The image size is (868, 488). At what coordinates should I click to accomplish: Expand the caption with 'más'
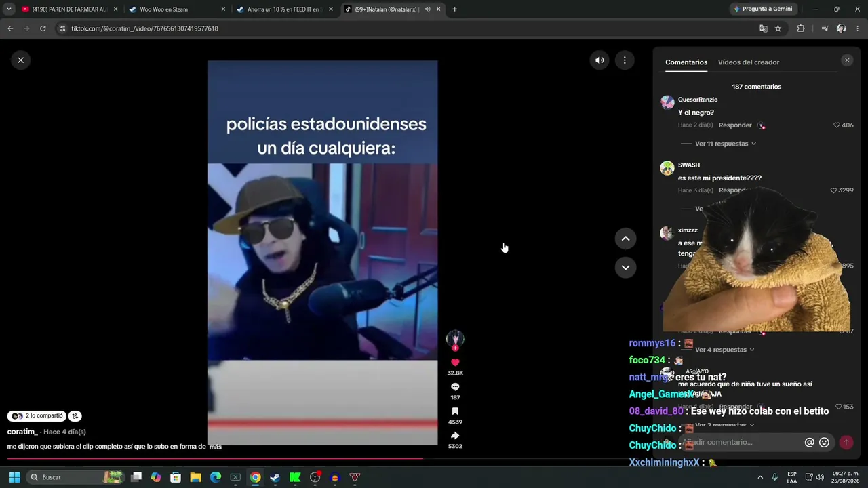[216, 447]
